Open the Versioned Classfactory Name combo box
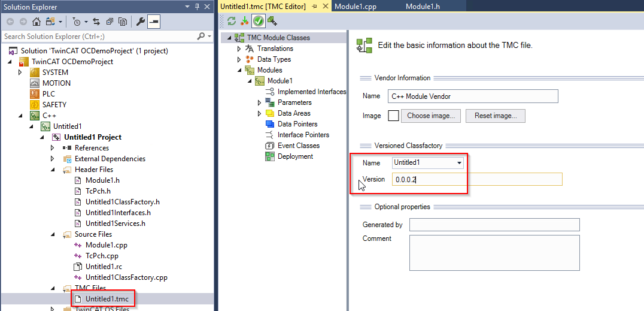 point(427,162)
